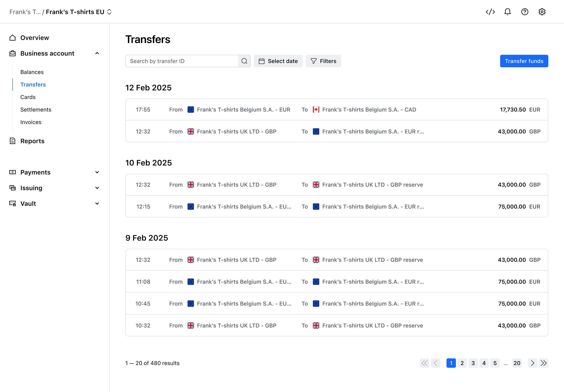Open the 10:32 transfer row
Image resolution: width=564 pixels, height=392 pixels.
tap(336, 325)
